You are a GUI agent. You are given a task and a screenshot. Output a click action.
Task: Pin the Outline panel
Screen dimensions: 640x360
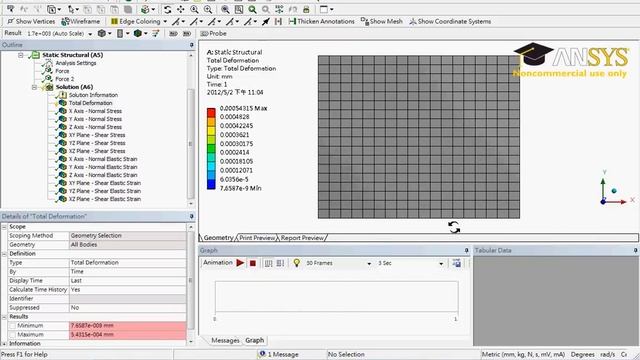pyautogui.click(x=191, y=45)
